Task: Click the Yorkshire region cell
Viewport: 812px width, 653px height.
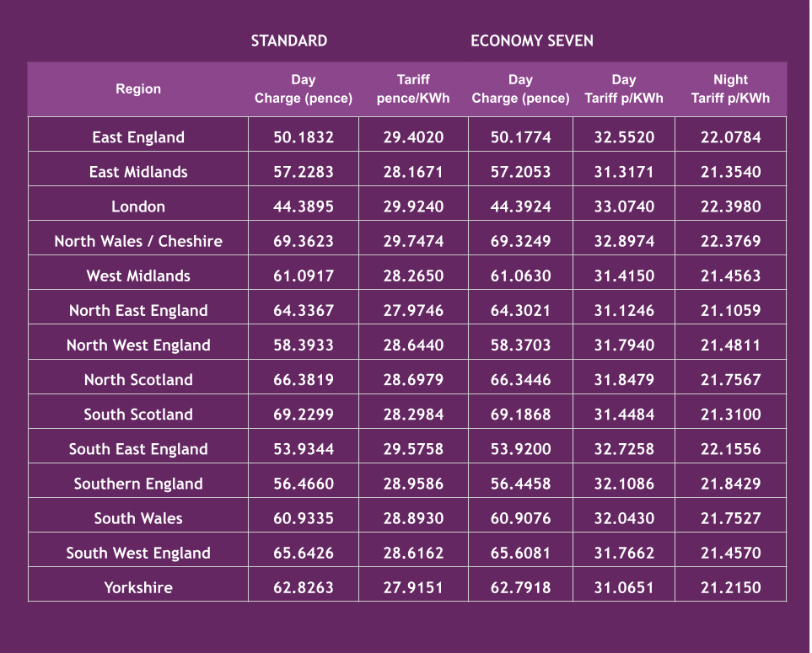Action: tap(138, 587)
